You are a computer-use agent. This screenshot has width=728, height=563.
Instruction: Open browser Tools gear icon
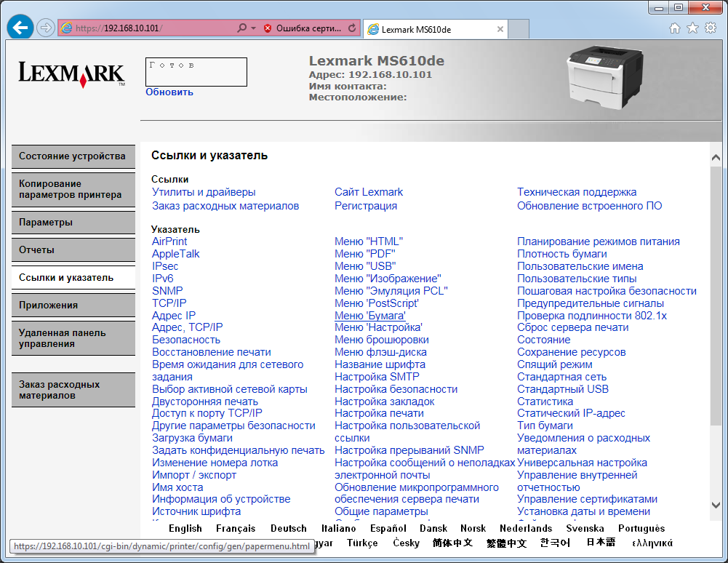711,28
